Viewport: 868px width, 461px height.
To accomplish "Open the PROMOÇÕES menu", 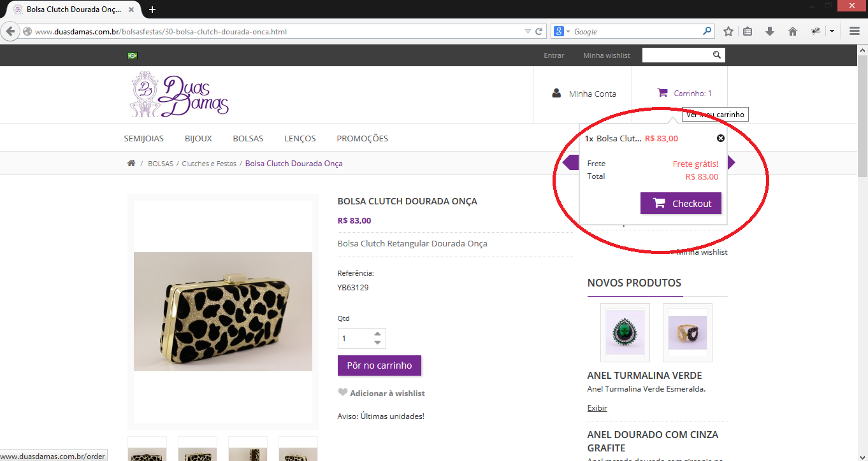I will [362, 138].
